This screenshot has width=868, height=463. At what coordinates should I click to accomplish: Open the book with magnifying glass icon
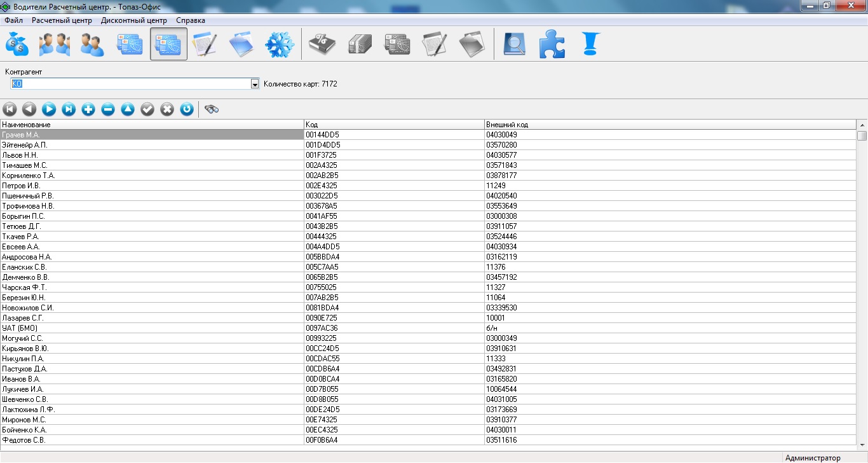coord(515,44)
